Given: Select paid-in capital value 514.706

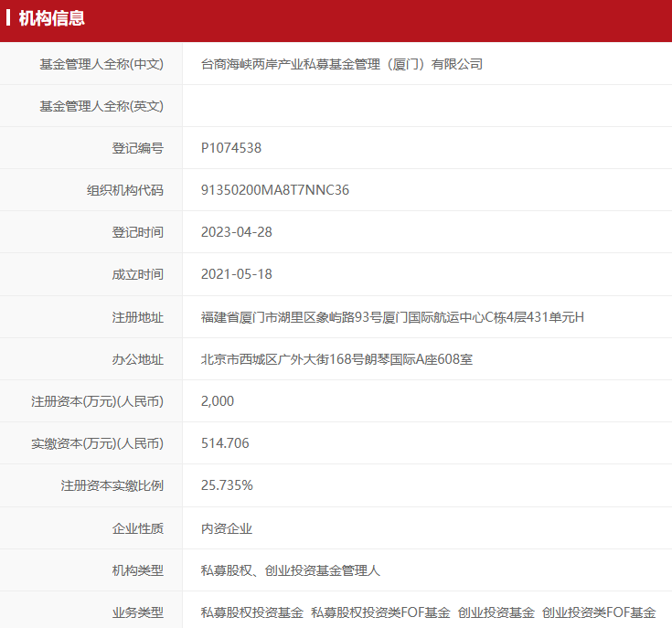Looking at the screenshot, I should click(x=225, y=443).
